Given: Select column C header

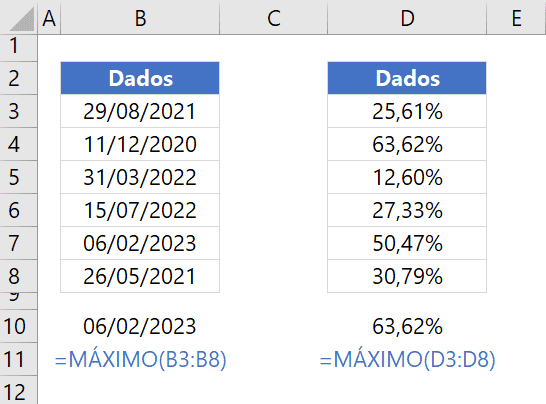Looking at the screenshot, I should (273, 17).
